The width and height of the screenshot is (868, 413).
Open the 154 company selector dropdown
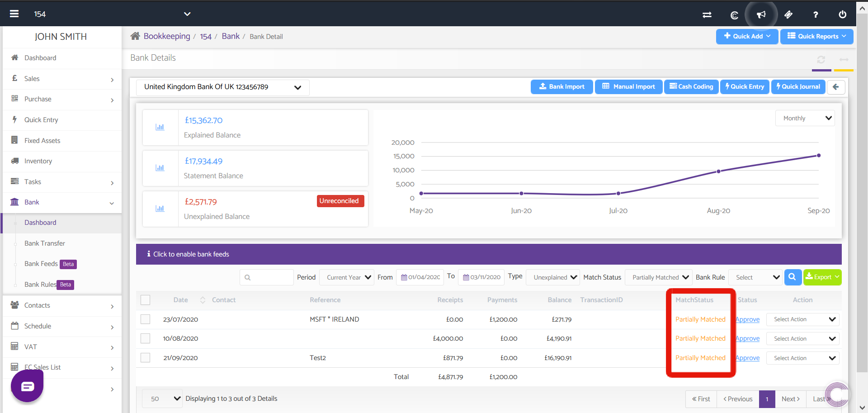coord(112,14)
